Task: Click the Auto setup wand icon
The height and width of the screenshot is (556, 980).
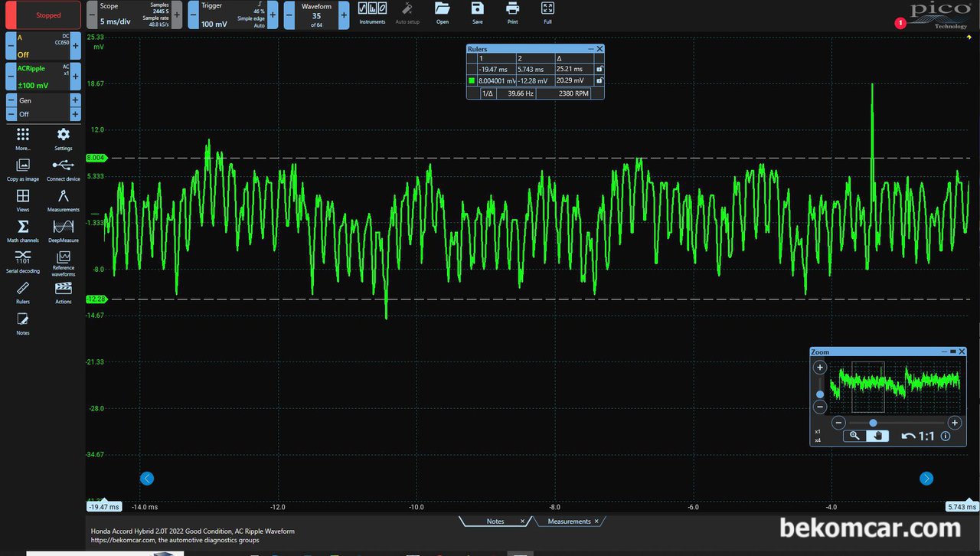Action: coord(407,11)
